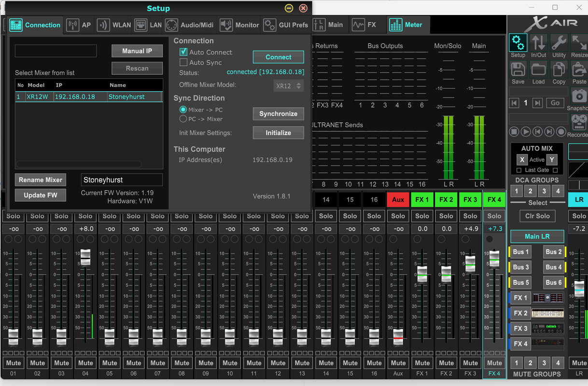Click the Rescan button
This screenshot has height=386, width=588.
pos(137,69)
